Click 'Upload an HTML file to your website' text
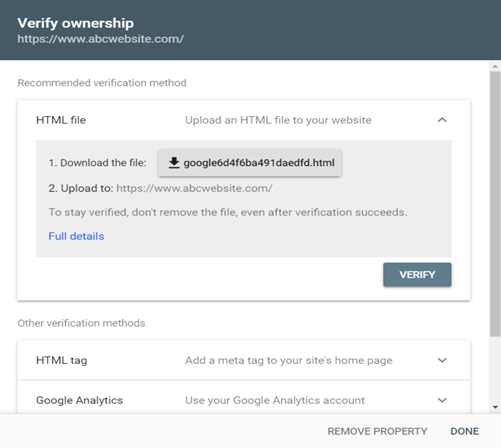 pos(278,120)
